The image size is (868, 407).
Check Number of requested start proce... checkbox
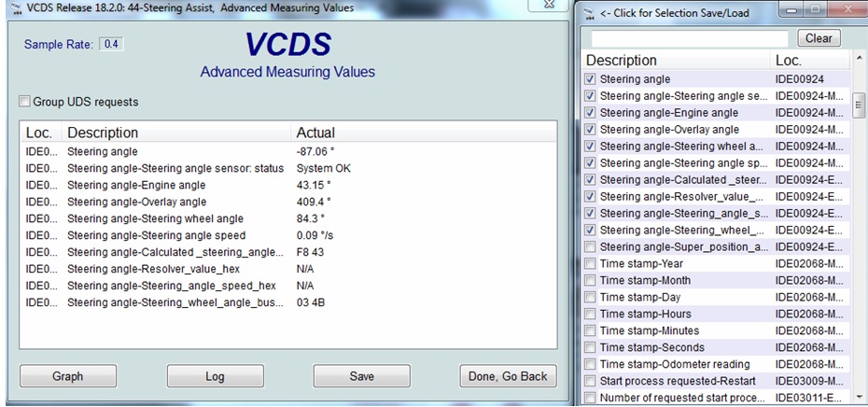[590, 398]
